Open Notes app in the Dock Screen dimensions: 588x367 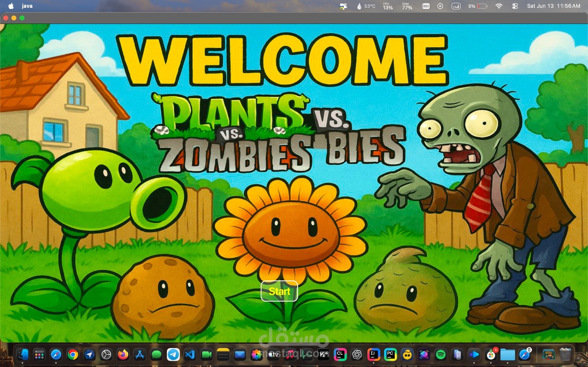pyautogui.click(x=223, y=355)
